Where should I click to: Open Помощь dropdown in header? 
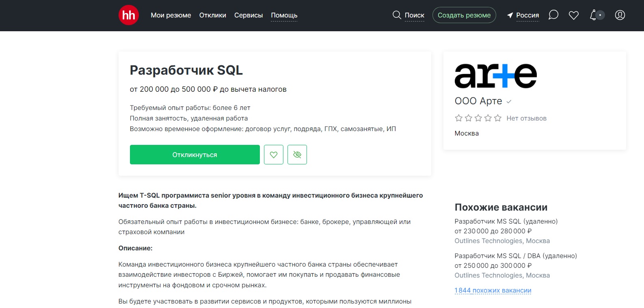point(284,15)
